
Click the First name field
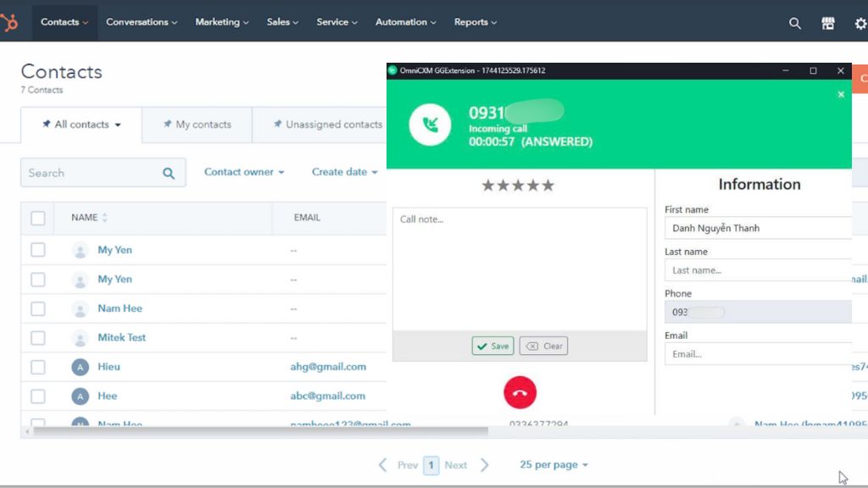758,228
